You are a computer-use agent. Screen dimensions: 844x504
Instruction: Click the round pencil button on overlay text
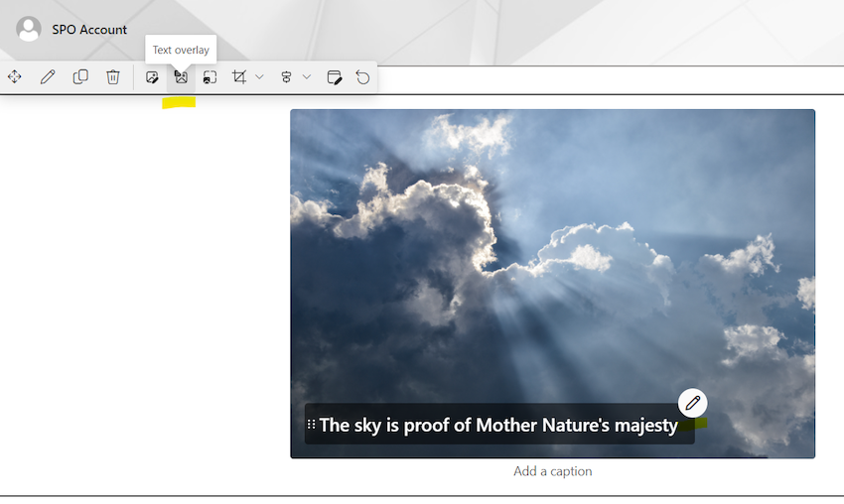pyautogui.click(x=693, y=403)
